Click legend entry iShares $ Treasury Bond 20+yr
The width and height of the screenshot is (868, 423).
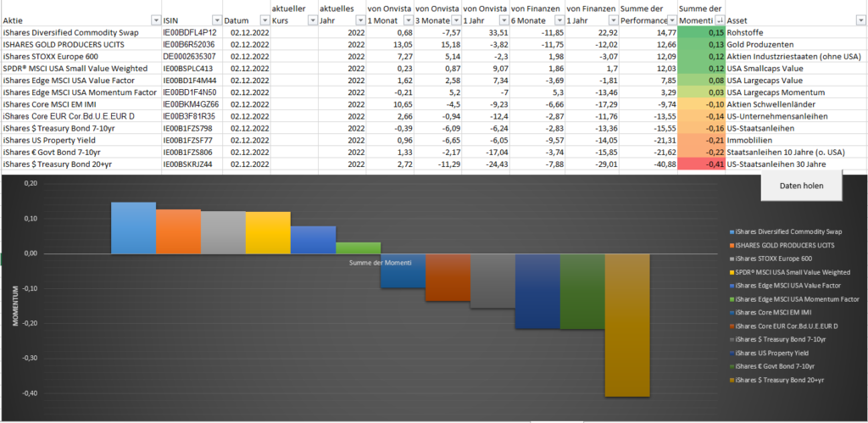pos(776,380)
